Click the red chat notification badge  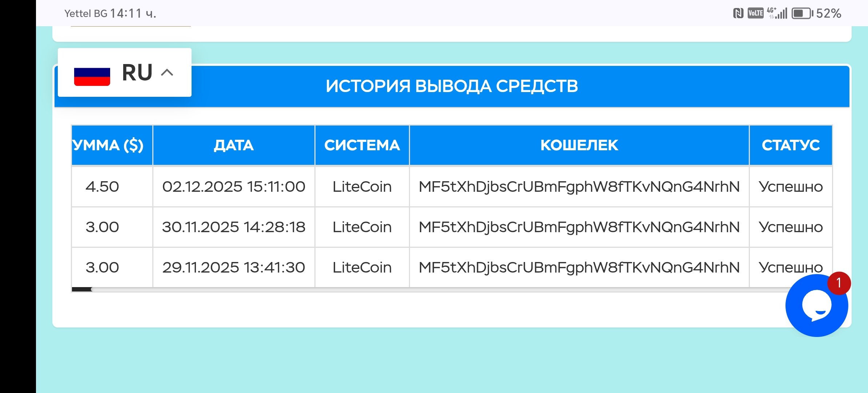pyautogui.click(x=839, y=283)
